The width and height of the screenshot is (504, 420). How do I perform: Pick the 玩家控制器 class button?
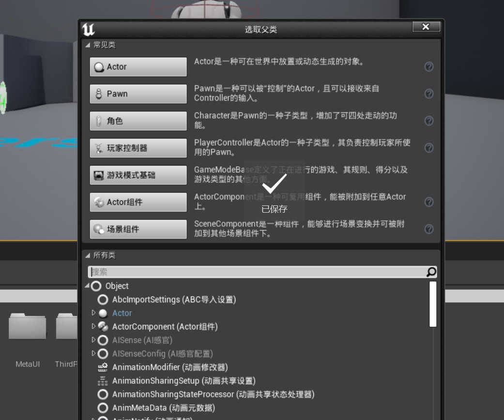138,148
